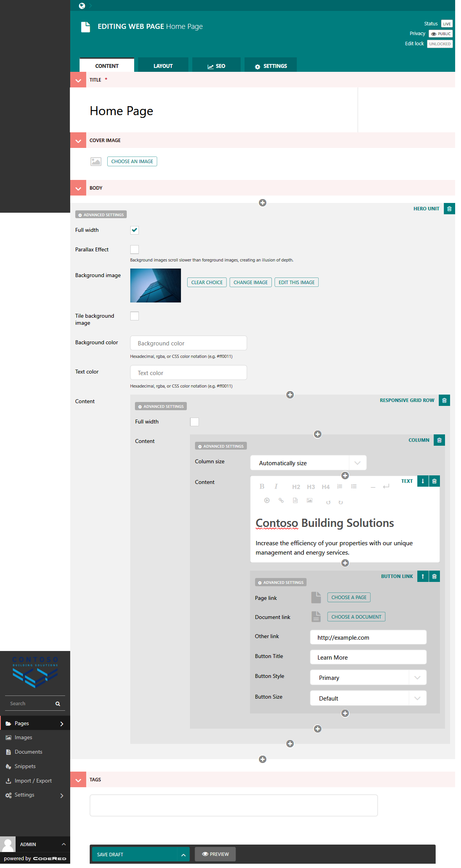The height and width of the screenshot is (868, 461).
Task: Switch to the SEO tab
Action: click(x=216, y=66)
